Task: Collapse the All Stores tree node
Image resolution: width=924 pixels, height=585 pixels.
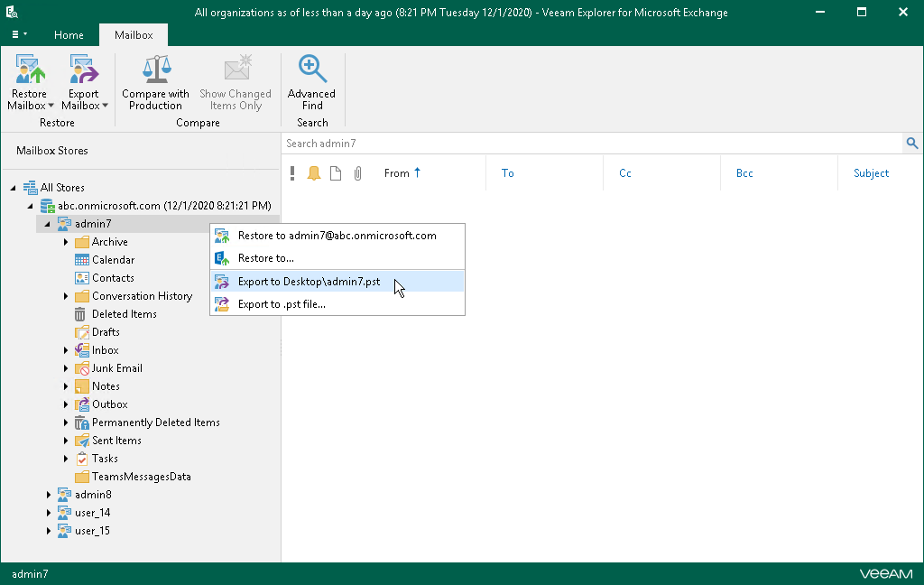Action: pyautogui.click(x=13, y=188)
